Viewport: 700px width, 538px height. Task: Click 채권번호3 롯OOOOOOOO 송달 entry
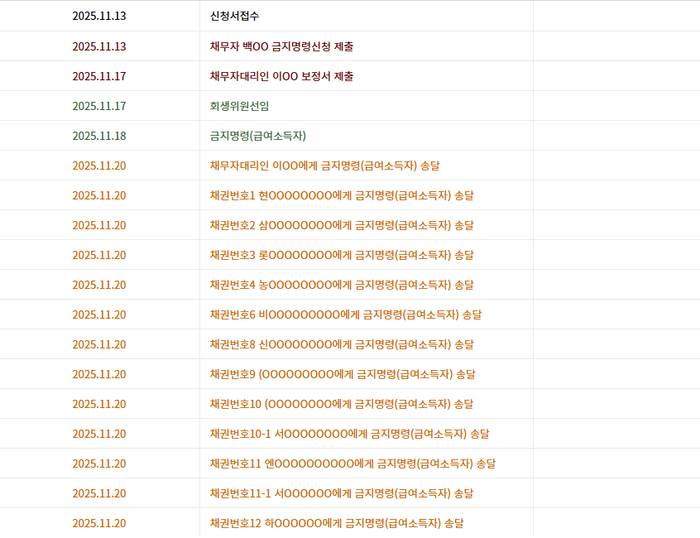[x=342, y=255]
